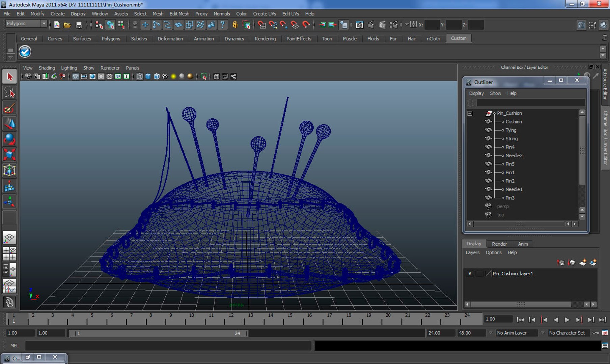The image size is (610, 364).
Task: Click the question mark help icon
Action: (x=222, y=25)
